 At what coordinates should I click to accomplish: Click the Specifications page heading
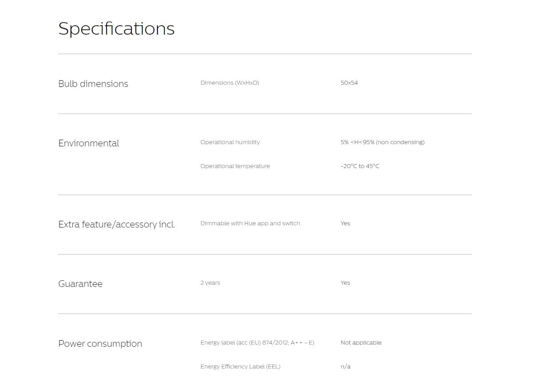tap(116, 29)
